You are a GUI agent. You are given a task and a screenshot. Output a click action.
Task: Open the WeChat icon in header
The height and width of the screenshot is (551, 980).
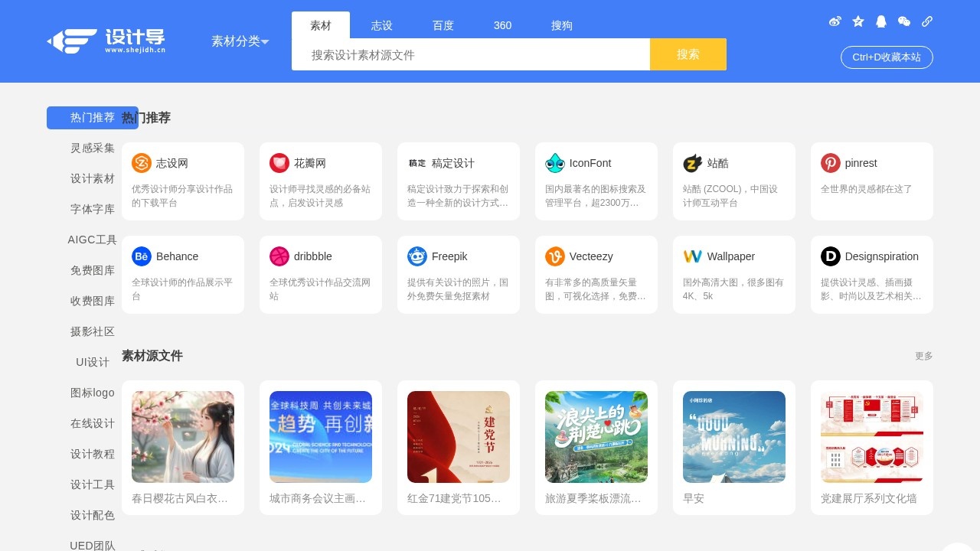(x=904, y=21)
